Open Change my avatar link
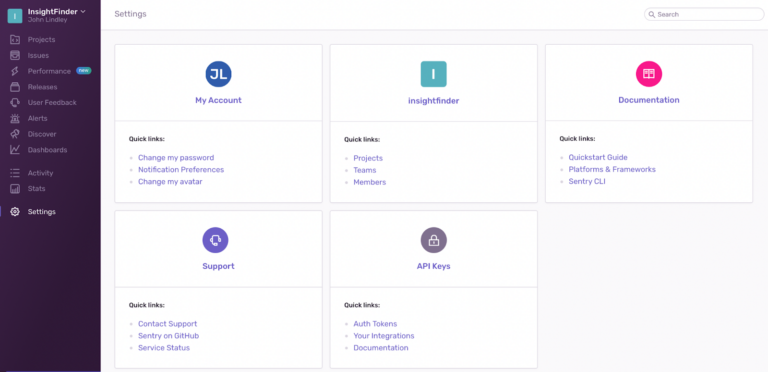Image resolution: width=768 pixels, height=372 pixels. click(x=170, y=182)
